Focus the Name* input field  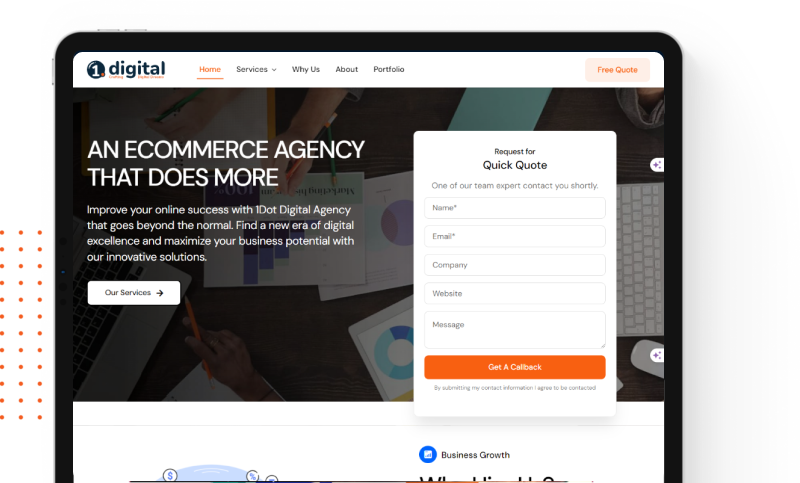click(515, 208)
